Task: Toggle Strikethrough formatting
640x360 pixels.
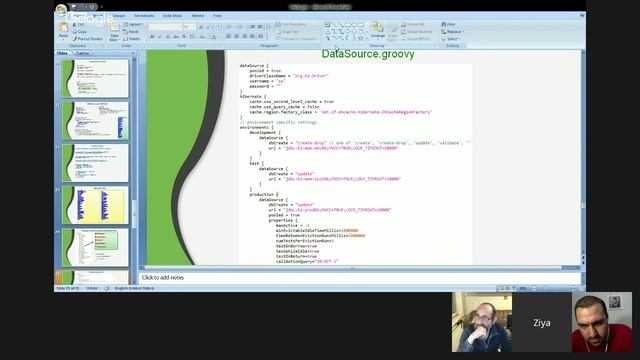Action: click(176, 37)
